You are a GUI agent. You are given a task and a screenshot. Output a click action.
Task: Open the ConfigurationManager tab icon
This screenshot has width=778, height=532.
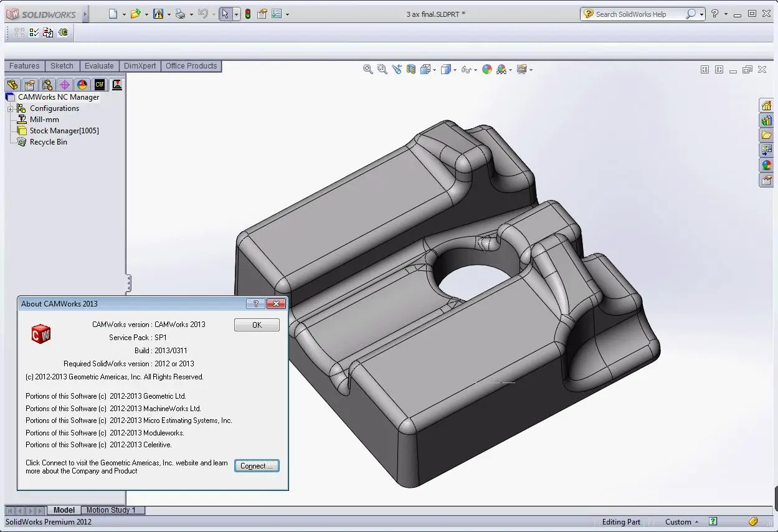47,85
